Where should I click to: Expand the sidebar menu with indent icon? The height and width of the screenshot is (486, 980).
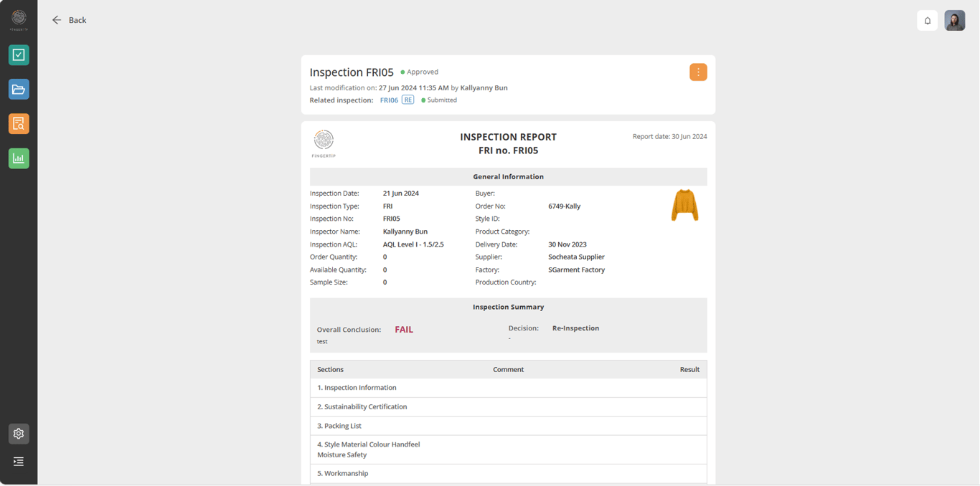click(19, 462)
